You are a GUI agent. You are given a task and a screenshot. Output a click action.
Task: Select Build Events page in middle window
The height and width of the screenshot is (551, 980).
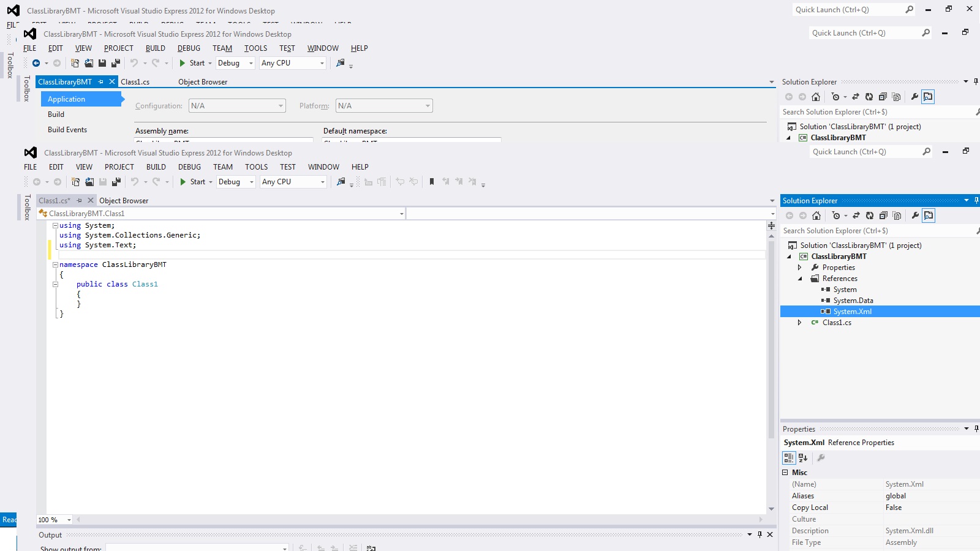(67, 130)
